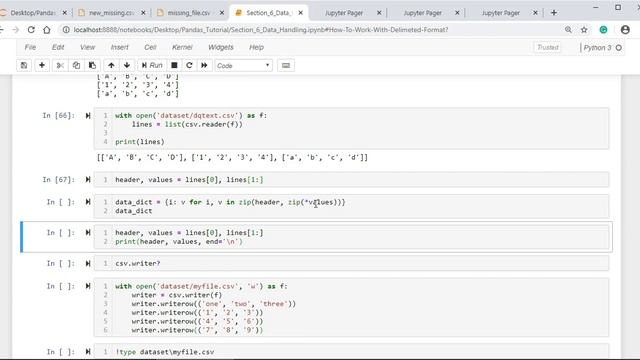Open the Kernel menu
The height and width of the screenshot is (360, 640).
coord(182,47)
